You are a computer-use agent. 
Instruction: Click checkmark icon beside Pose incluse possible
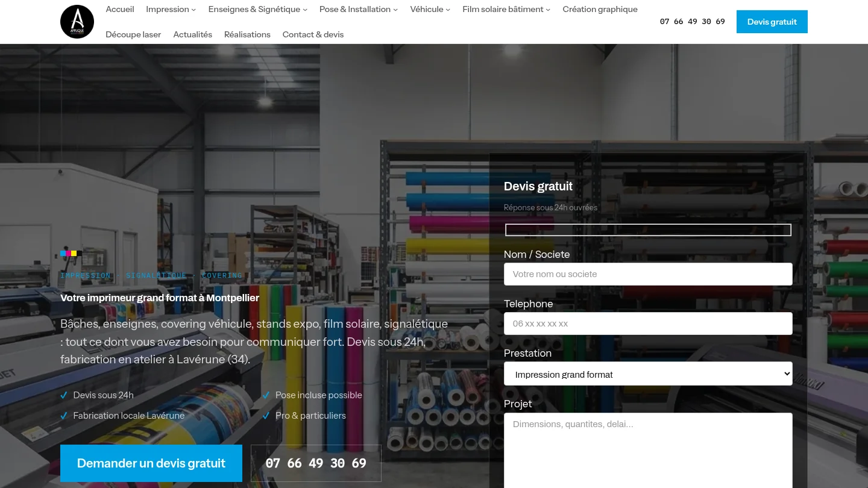coord(266,395)
